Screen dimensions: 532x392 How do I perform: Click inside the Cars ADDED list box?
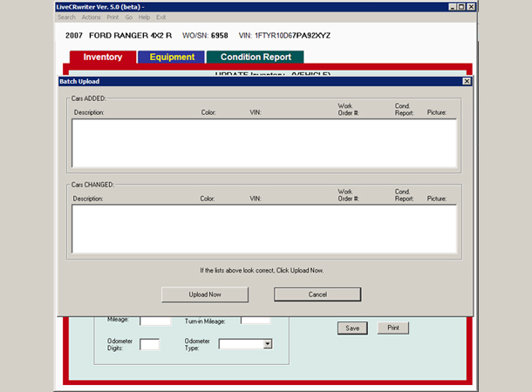coord(264,143)
